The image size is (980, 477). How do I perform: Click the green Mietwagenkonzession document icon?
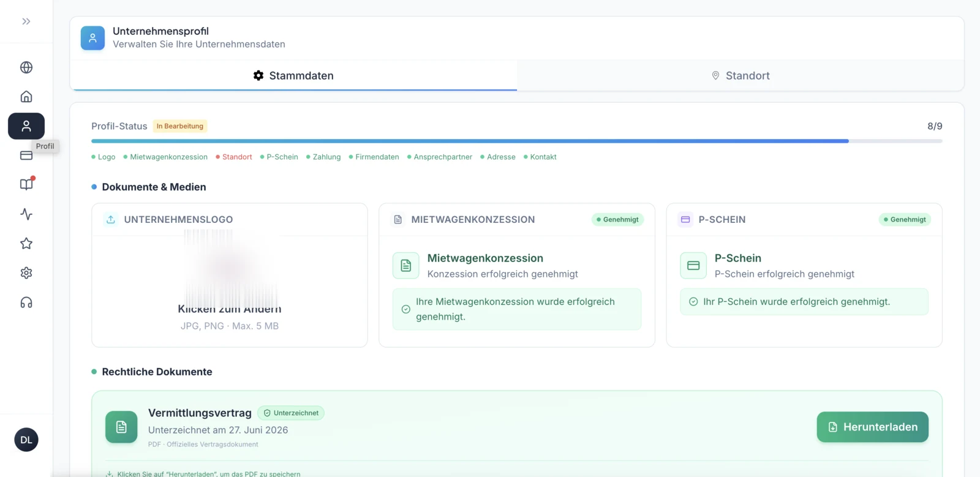point(406,266)
